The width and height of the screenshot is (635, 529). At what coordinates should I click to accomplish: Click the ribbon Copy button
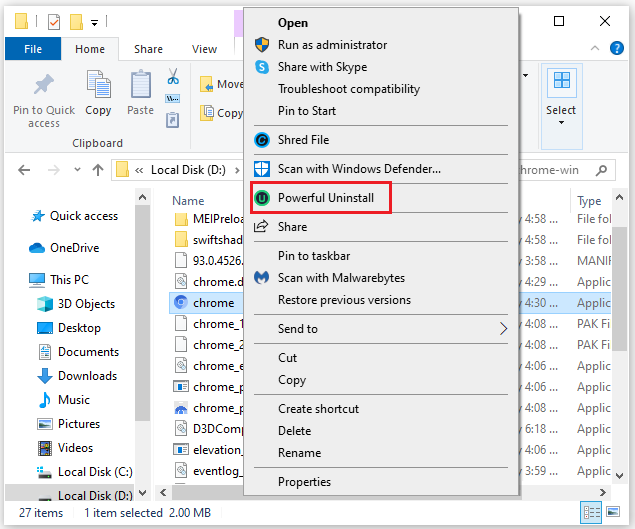click(x=98, y=93)
